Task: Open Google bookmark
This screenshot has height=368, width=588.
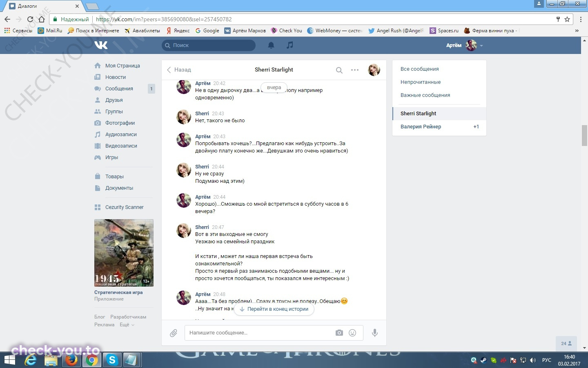Action: [207, 31]
